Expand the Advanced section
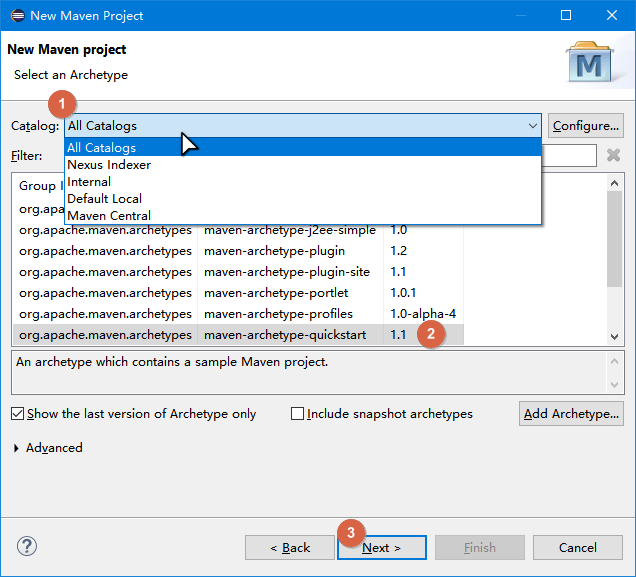This screenshot has width=636, height=577. (16, 448)
